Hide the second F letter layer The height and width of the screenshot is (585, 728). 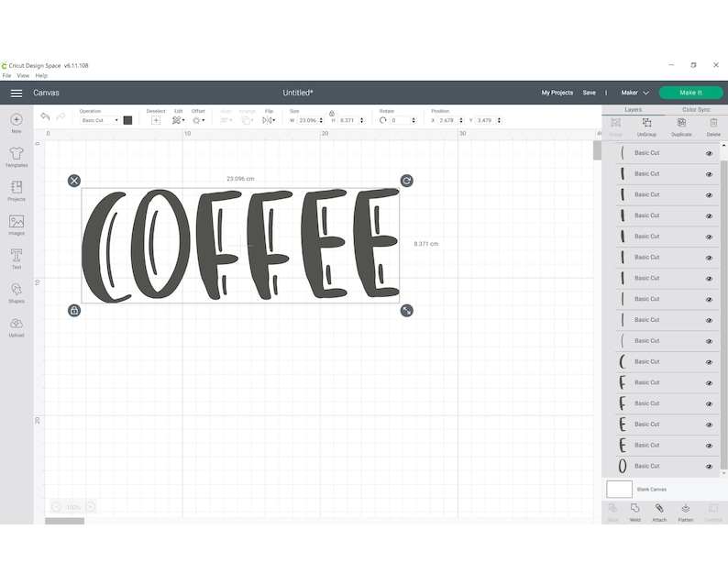709,404
